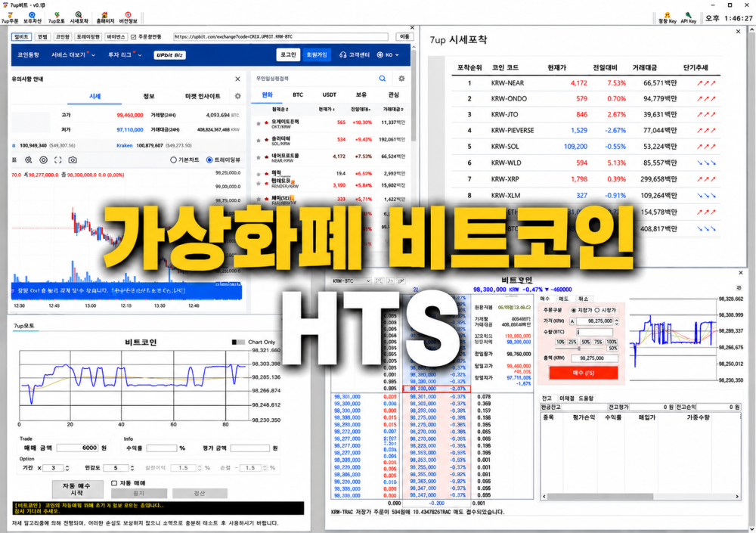Close the 유의사항 안내 notice
The height and width of the screenshot is (533, 756).
pyautogui.click(x=237, y=79)
